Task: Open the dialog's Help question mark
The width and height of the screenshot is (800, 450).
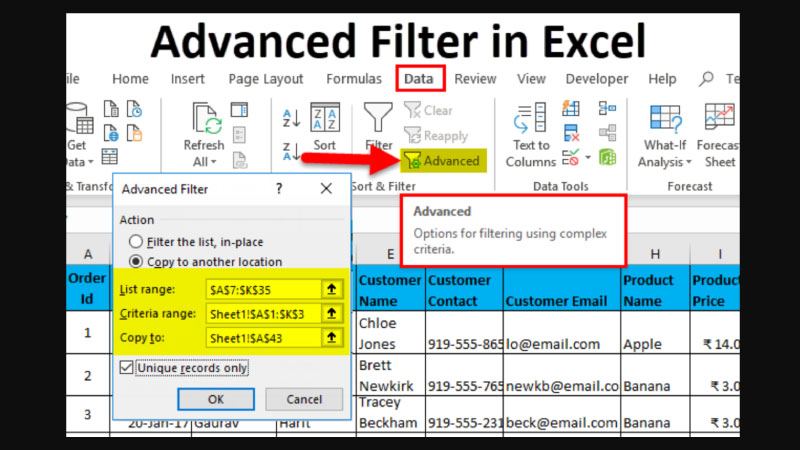Action: 279,188
